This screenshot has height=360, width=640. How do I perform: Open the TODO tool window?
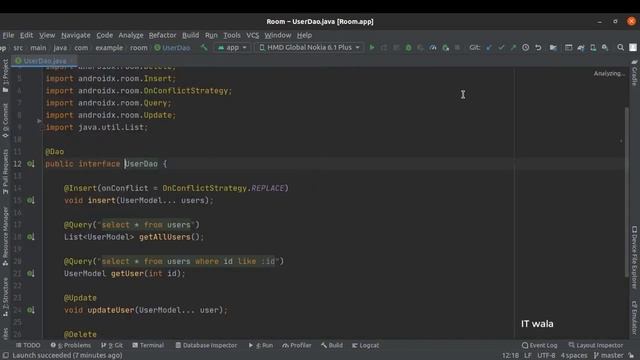click(28, 345)
